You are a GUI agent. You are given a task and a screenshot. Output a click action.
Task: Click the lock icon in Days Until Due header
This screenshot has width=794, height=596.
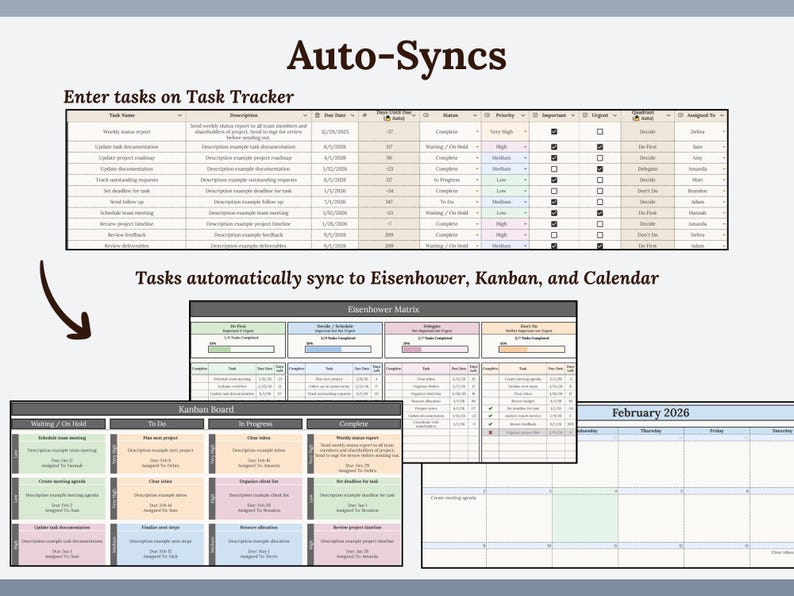point(387,118)
